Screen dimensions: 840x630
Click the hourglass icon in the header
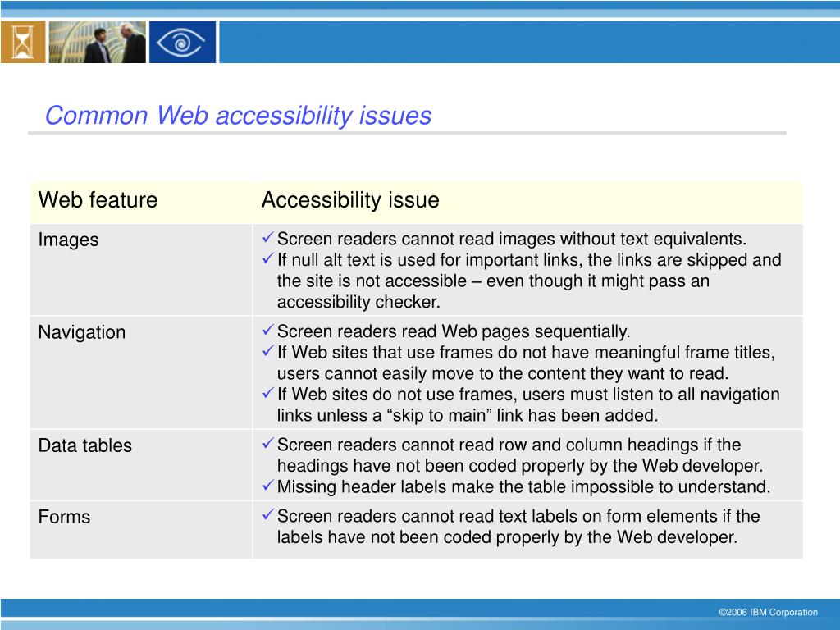[23, 42]
